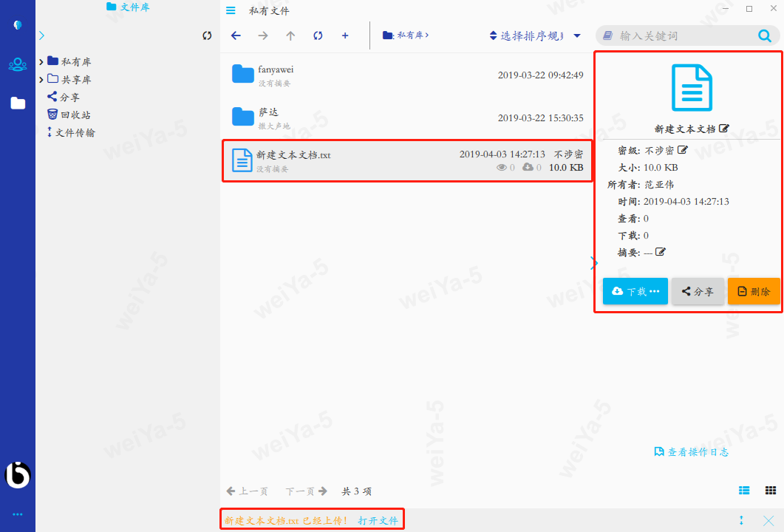Go up one level with up arrow
This screenshot has width=784, height=532.
[290, 35]
